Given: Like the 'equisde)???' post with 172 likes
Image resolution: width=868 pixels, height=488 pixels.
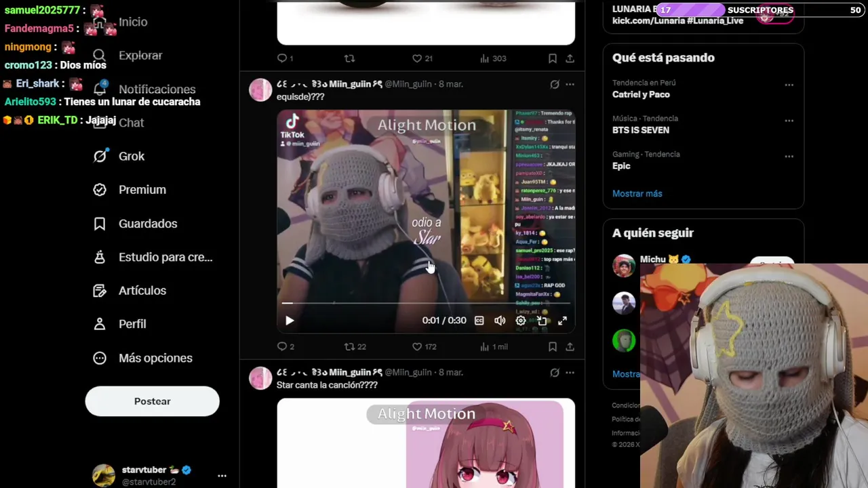Looking at the screenshot, I should coord(417,346).
